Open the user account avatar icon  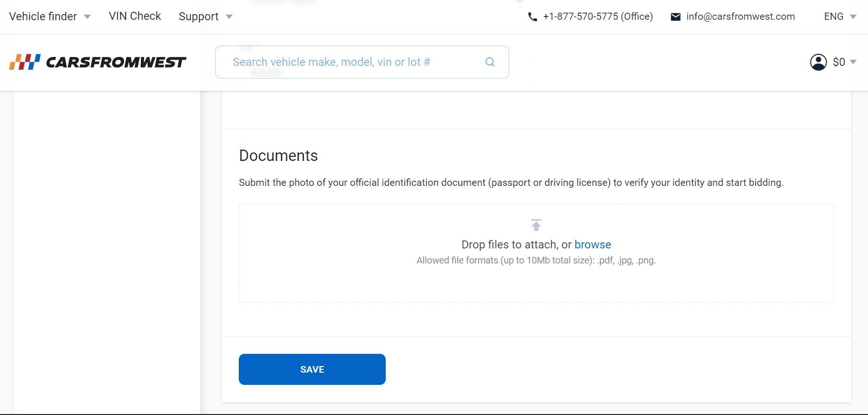click(x=818, y=62)
